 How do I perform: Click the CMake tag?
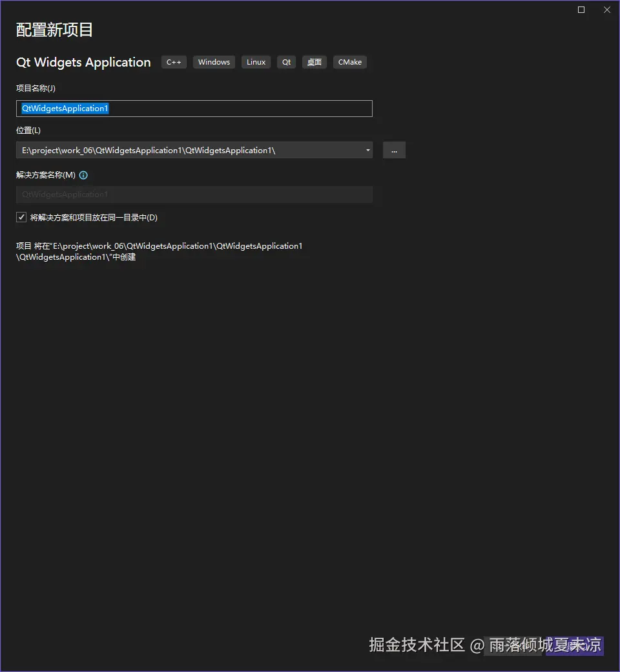[x=349, y=62]
